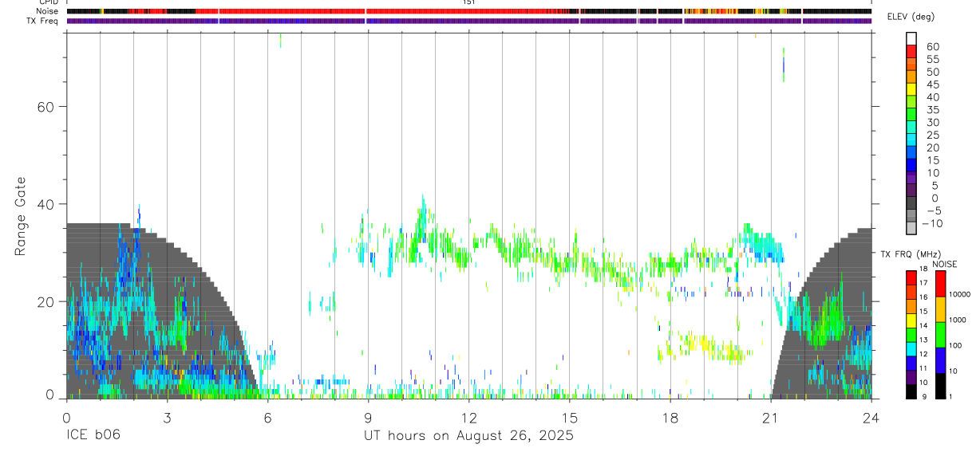This screenshot has height=452, width=980.
Task: Click the 'ICE b06' radar label
Action: click(x=92, y=436)
